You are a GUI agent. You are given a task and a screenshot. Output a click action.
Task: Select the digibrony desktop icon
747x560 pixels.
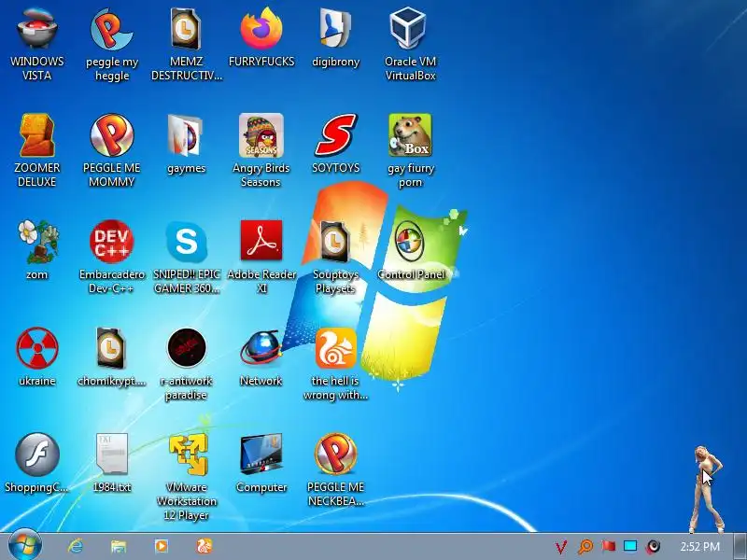coord(335,30)
